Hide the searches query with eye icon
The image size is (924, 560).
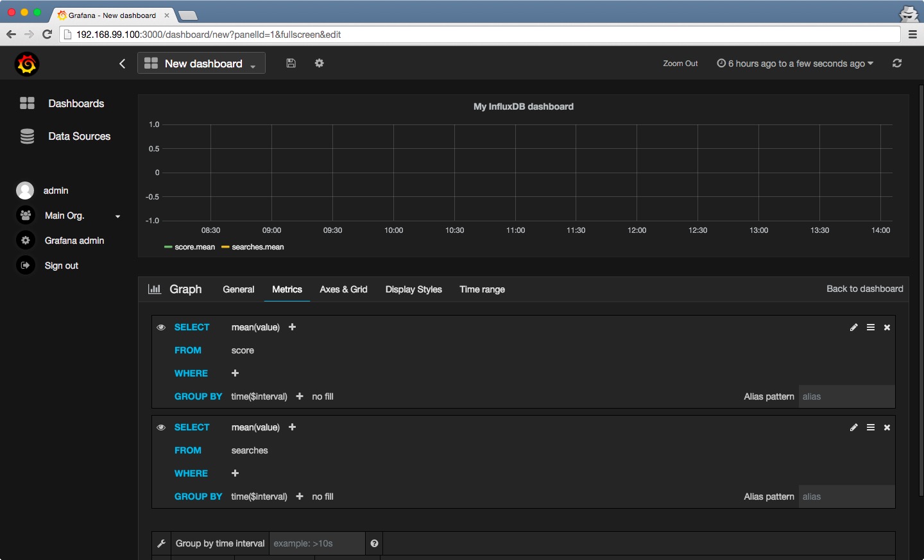(x=161, y=427)
